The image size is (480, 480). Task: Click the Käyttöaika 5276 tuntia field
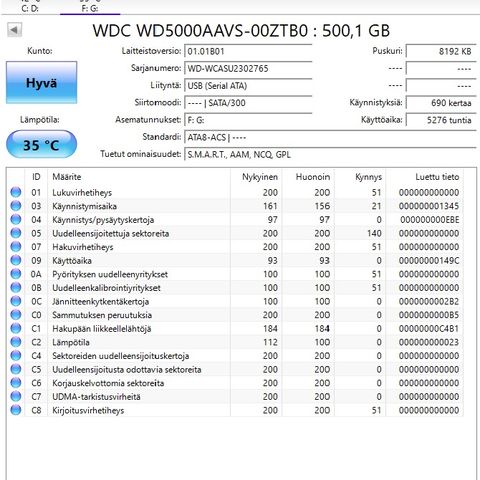coord(441,120)
